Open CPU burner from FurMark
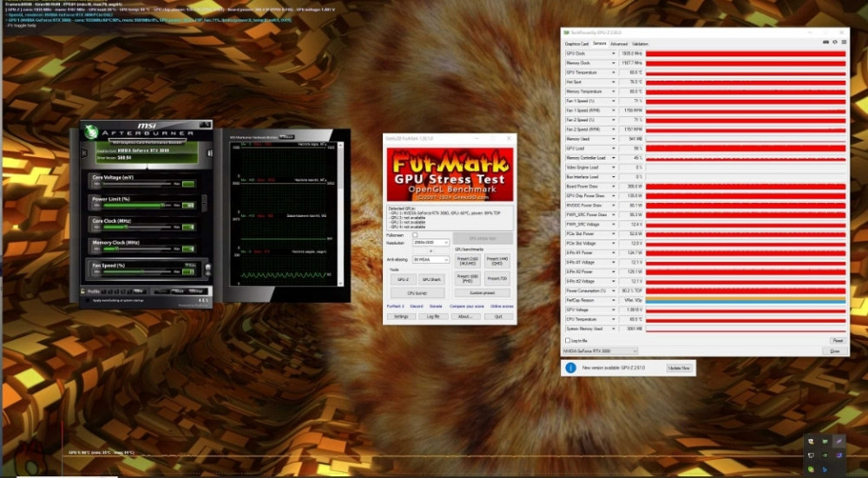The image size is (868, 478). 418,293
